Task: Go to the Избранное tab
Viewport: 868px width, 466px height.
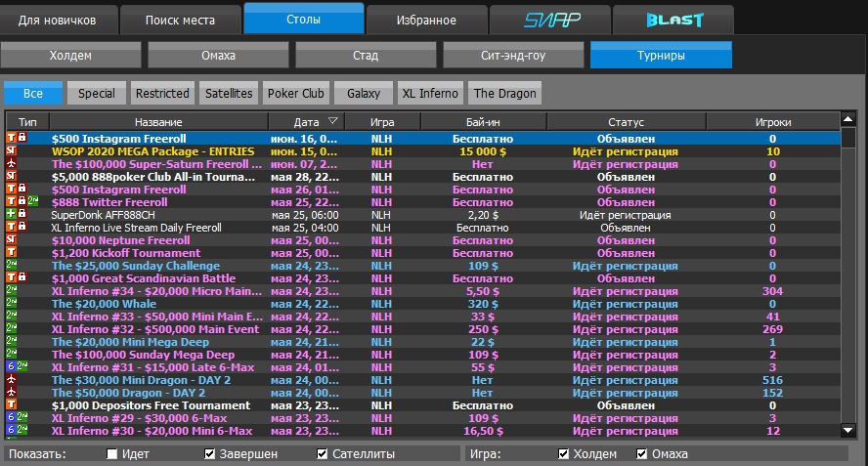Action: [x=427, y=20]
